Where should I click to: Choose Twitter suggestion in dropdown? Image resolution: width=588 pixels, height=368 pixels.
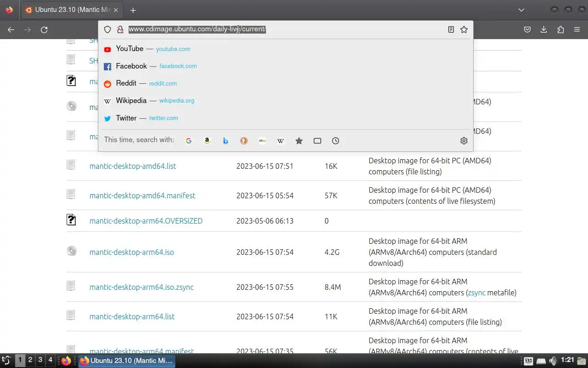coord(286,118)
